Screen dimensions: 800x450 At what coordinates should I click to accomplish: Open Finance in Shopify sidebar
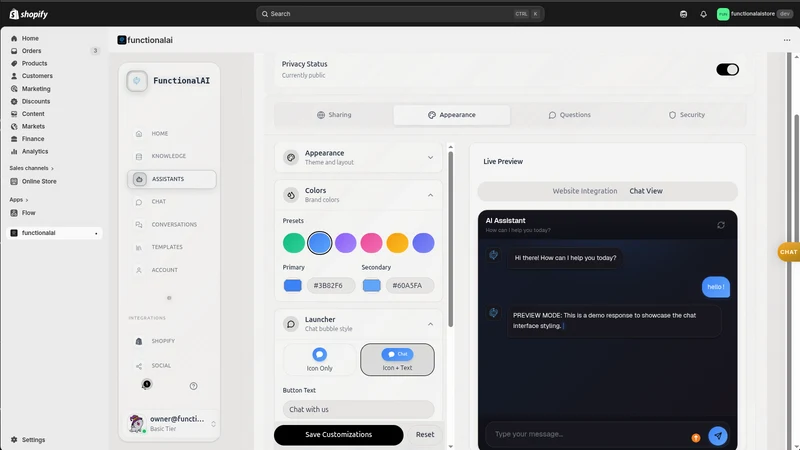point(33,139)
